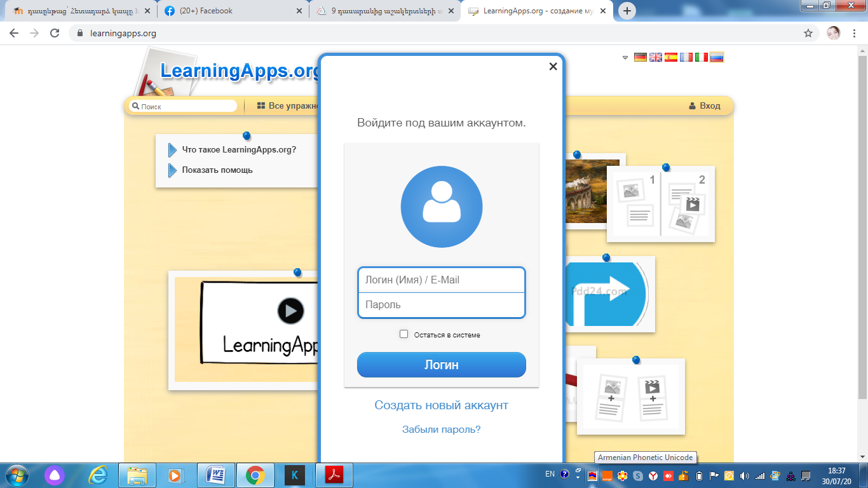The image size is (868, 488).
Task: Switch site language to German flag
Action: (x=641, y=57)
